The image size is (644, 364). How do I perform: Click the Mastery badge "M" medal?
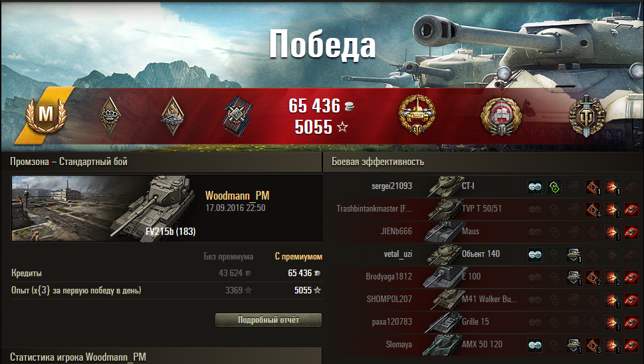point(46,115)
